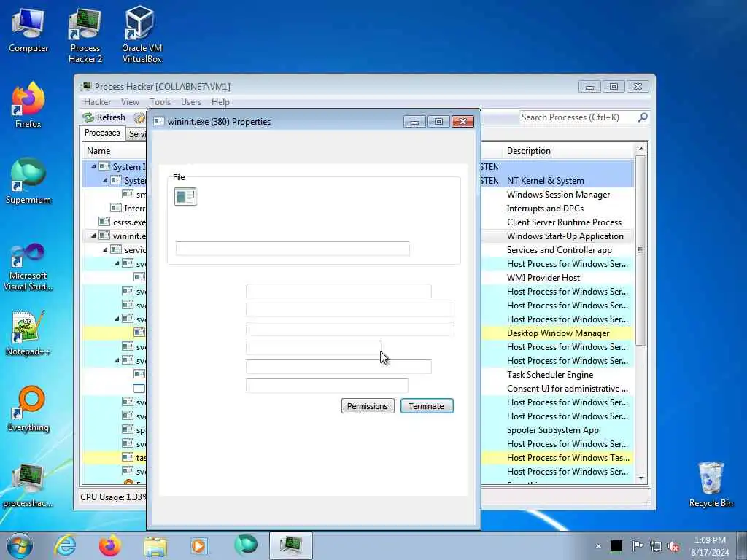Image resolution: width=747 pixels, height=560 pixels.
Task: Click the options gear icon beside Refresh
Action: pyautogui.click(x=139, y=117)
